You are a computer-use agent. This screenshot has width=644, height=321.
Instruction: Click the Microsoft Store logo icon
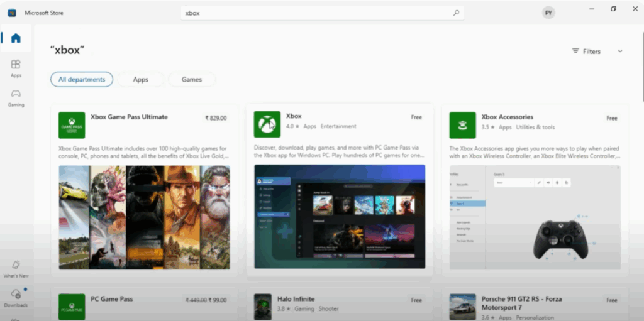pos(12,13)
